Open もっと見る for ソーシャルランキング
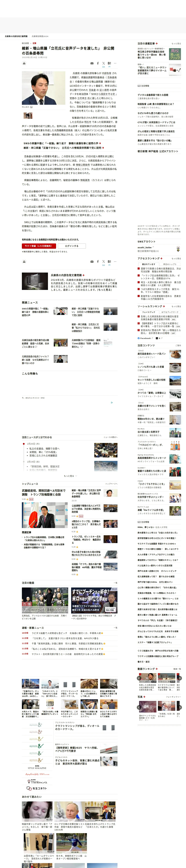 [x=176, y=306]
